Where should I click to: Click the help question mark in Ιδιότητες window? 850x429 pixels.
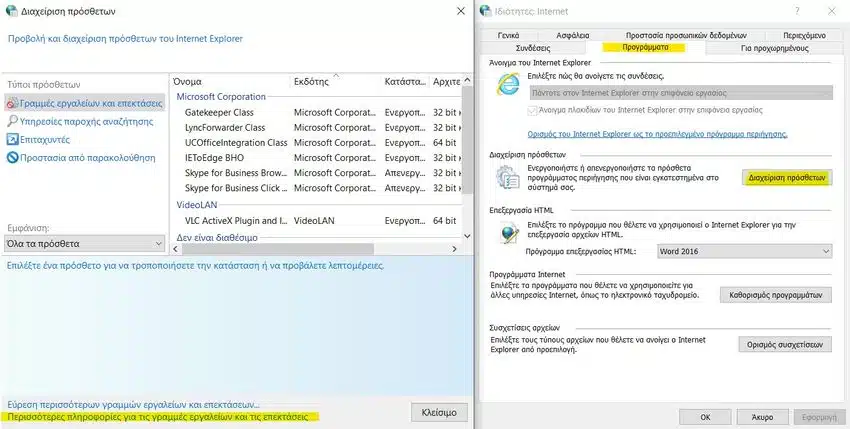[797, 11]
